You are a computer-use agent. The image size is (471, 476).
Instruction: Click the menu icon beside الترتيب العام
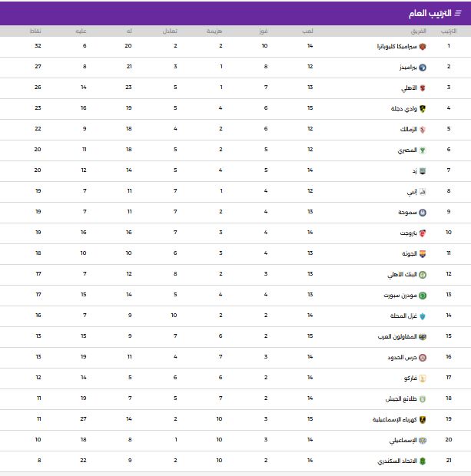(x=459, y=13)
